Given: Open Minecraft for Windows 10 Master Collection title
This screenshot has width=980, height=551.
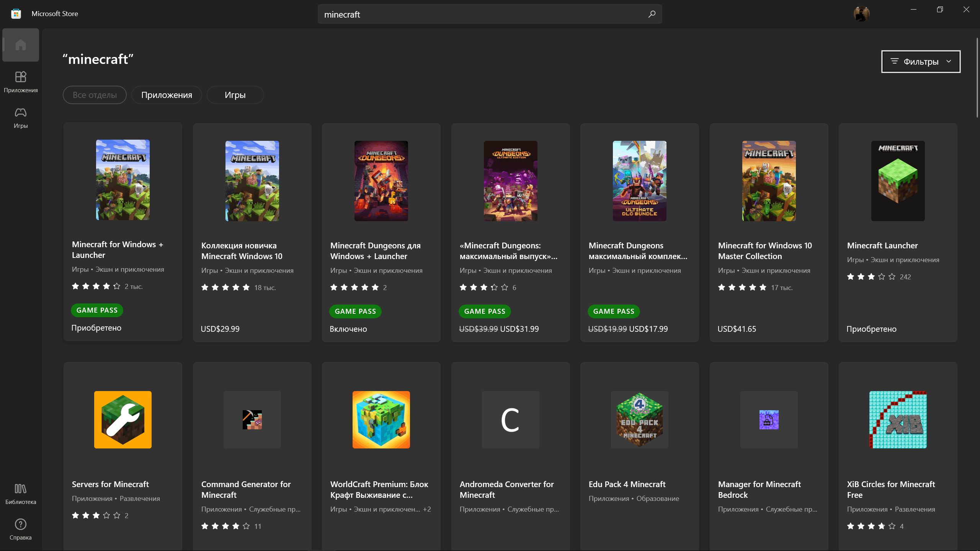Looking at the screenshot, I should pos(765,251).
